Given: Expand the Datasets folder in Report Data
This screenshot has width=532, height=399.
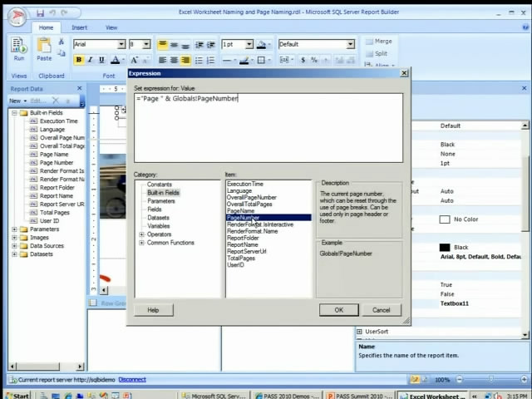Looking at the screenshot, I should (14, 254).
